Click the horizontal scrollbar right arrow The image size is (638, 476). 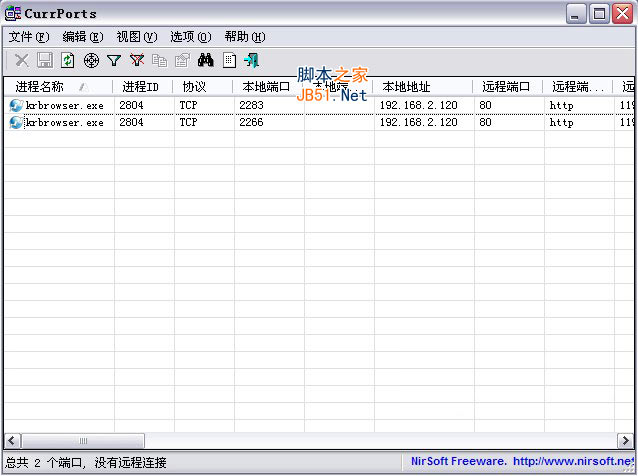click(625, 441)
